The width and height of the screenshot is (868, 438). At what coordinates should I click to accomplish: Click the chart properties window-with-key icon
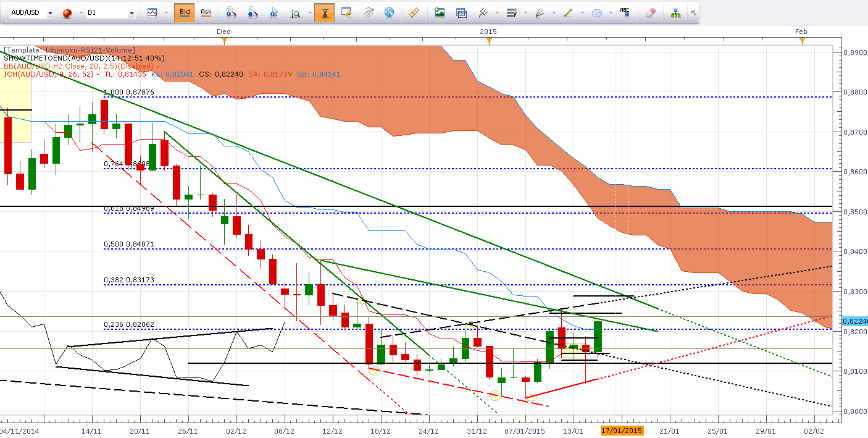(346, 12)
